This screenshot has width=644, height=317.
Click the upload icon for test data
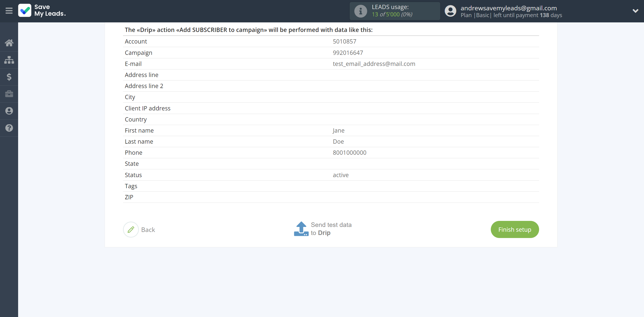pos(301,229)
